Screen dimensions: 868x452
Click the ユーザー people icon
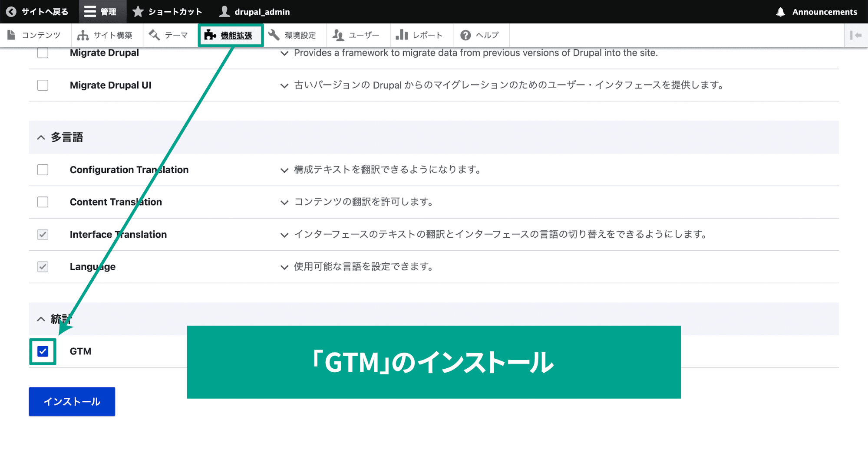click(x=338, y=35)
